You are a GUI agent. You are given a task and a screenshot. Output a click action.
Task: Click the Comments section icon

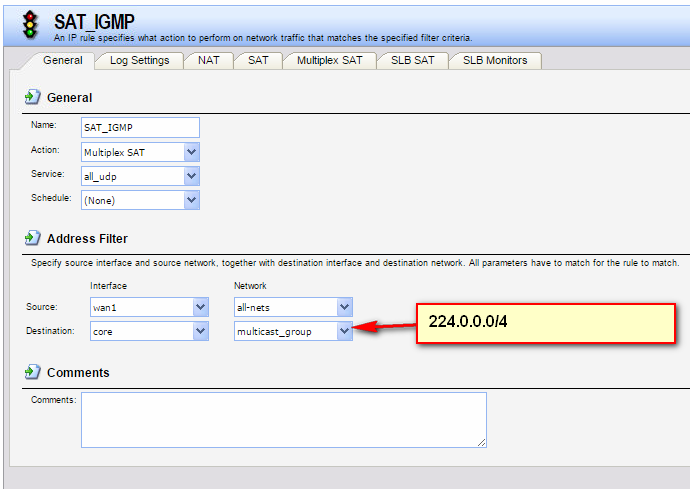[x=33, y=372]
